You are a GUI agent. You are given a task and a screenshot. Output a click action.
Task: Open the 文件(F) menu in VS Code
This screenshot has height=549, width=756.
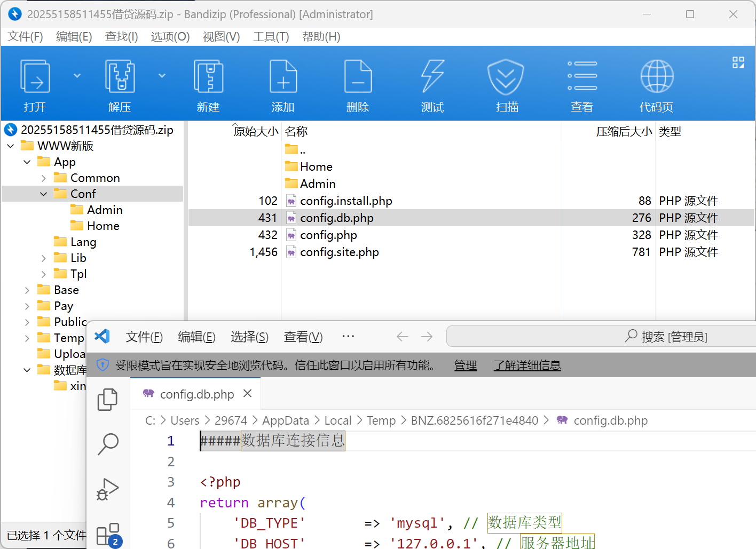pos(144,337)
